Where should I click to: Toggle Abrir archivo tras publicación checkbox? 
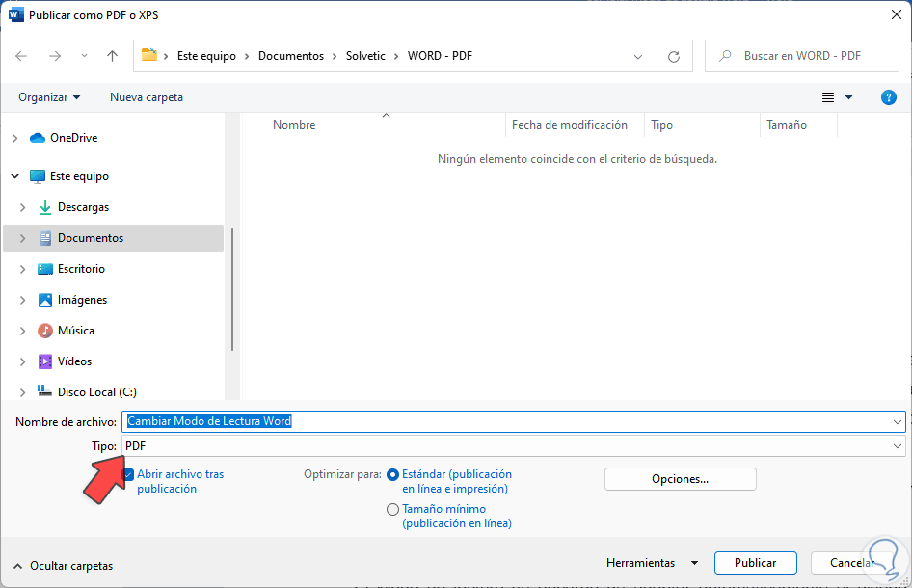pos(129,474)
